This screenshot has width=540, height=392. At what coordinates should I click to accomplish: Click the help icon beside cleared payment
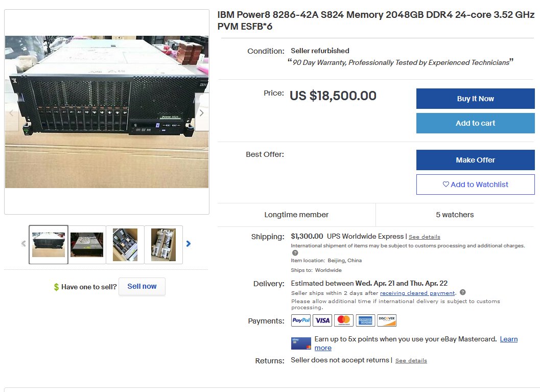(x=463, y=292)
